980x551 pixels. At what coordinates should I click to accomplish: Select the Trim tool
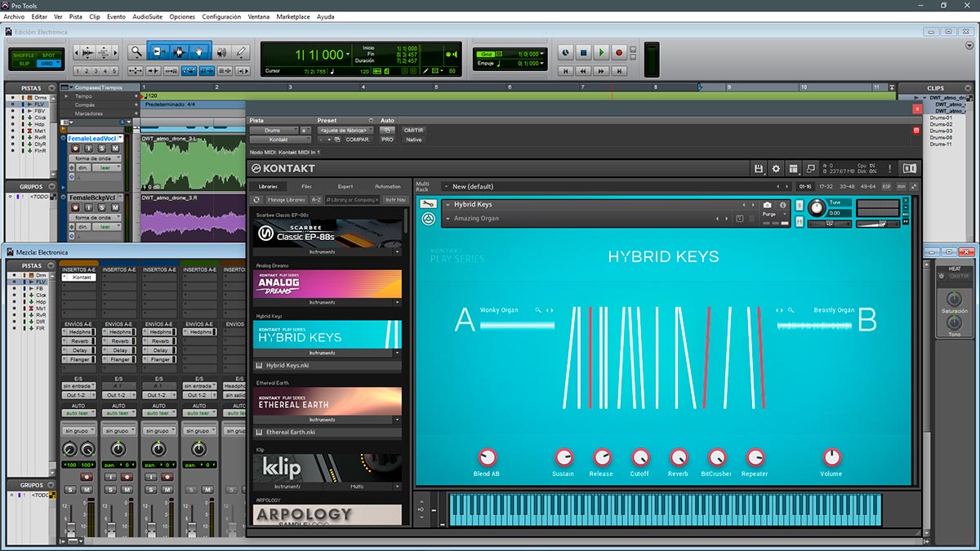[x=158, y=51]
